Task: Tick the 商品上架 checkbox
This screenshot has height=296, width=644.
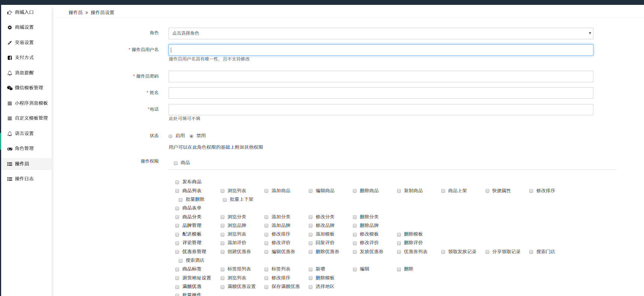Action: tap(443, 191)
